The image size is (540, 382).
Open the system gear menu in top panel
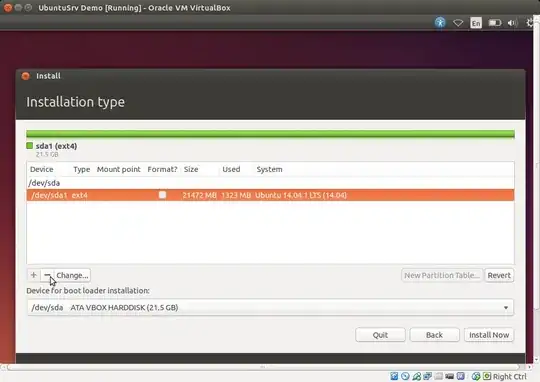point(530,23)
